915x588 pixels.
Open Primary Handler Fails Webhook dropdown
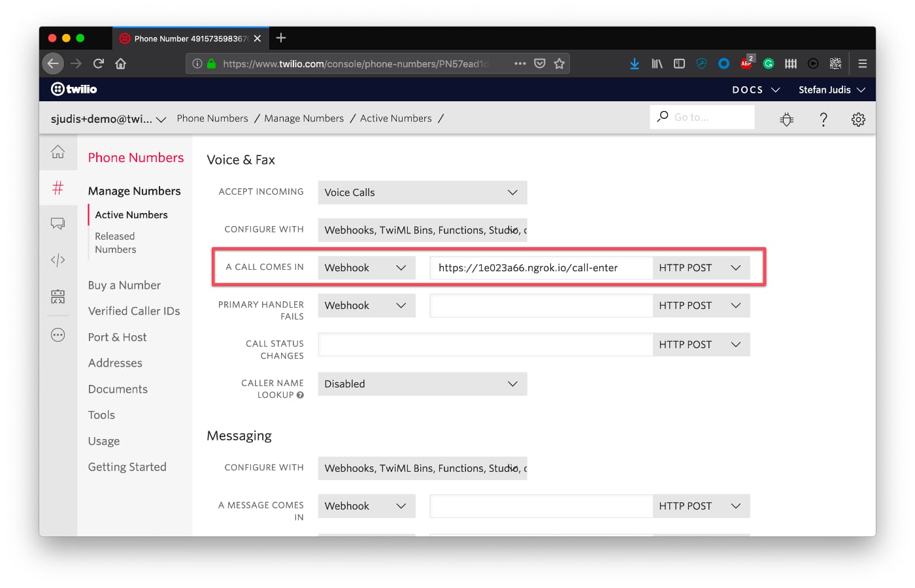click(367, 305)
